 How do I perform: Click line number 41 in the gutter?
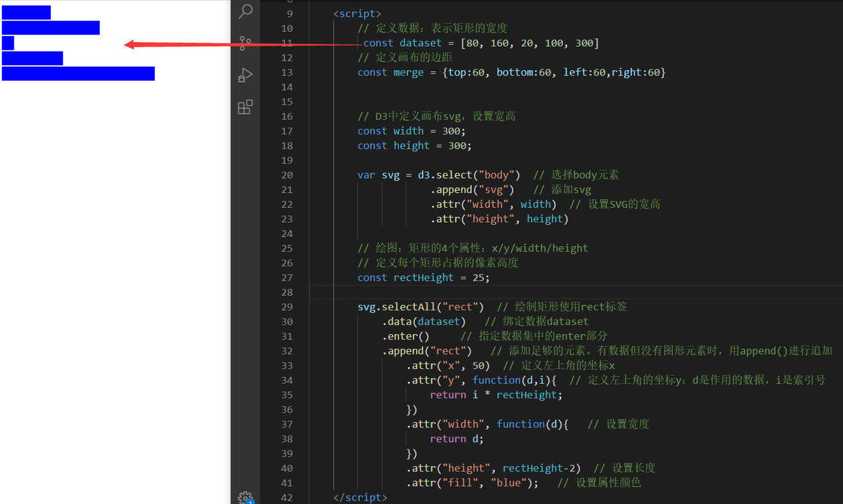coord(287,483)
